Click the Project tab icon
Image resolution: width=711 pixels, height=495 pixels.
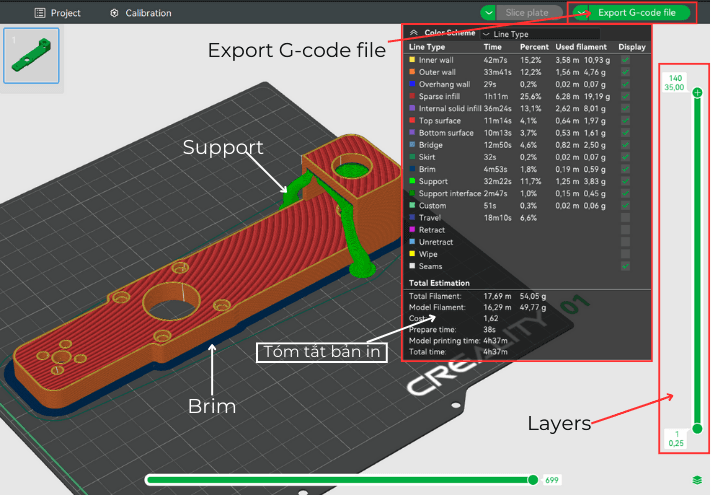[x=40, y=13]
